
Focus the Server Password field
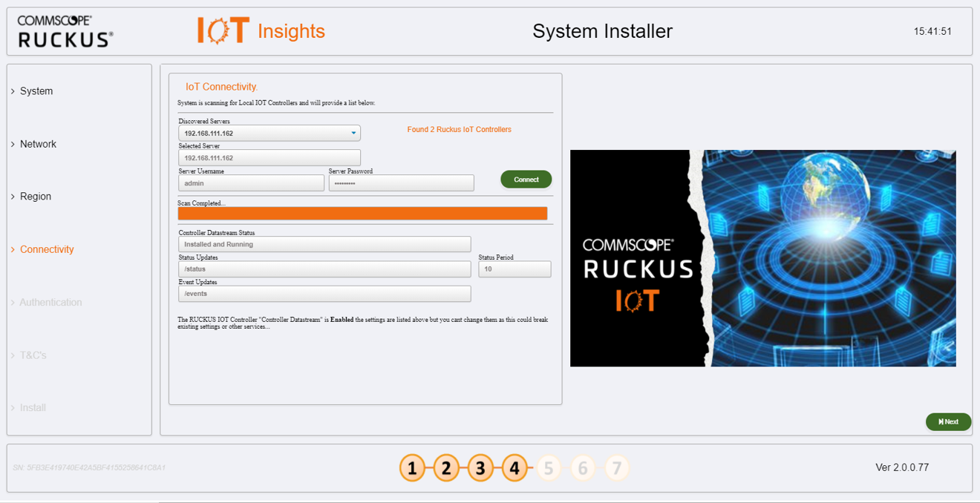(401, 183)
